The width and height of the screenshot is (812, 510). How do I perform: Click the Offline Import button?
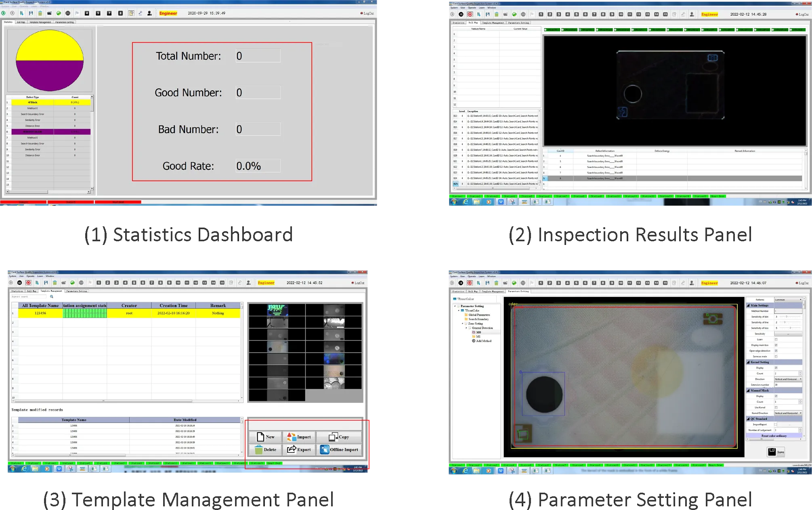339,449
